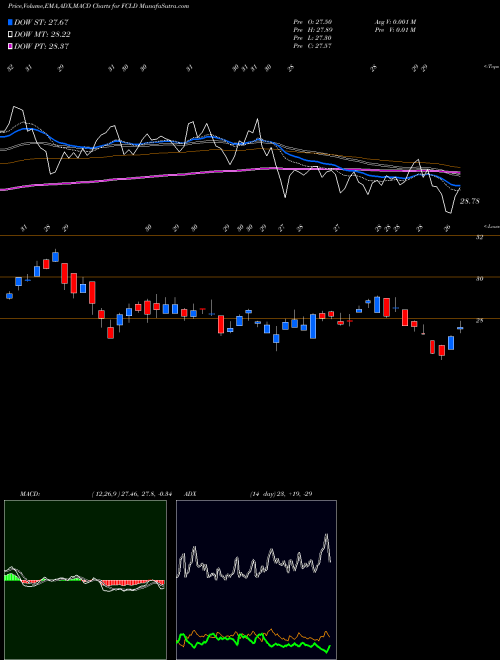This screenshot has height=660, width=500.
Task: Click the white DOW MT legend swatch
Action: click(x=10, y=35)
